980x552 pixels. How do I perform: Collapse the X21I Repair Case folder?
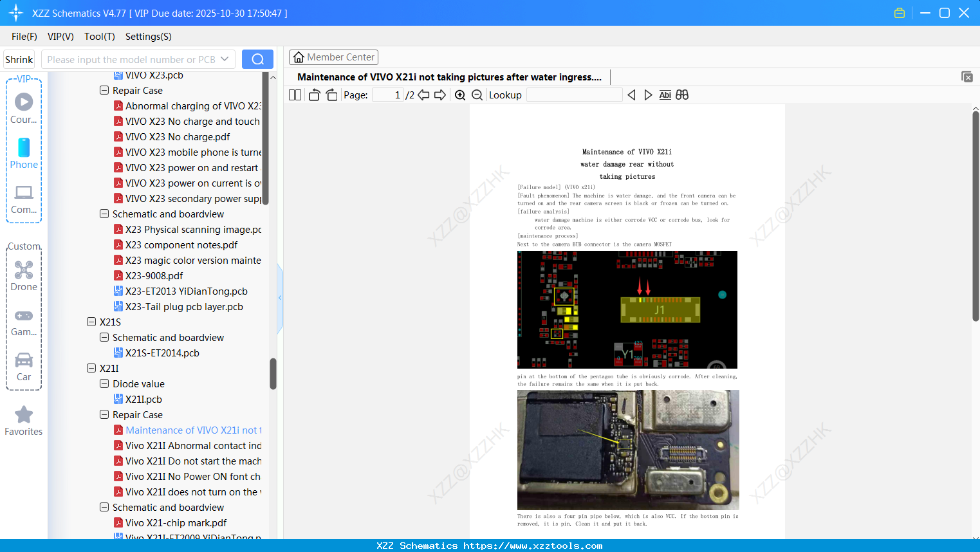pyautogui.click(x=104, y=414)
